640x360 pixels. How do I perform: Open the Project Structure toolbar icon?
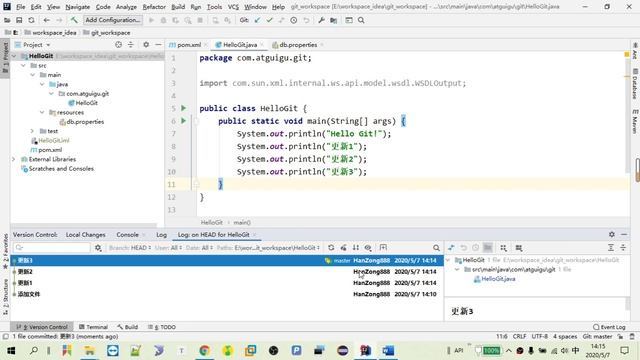pos(333,20)
